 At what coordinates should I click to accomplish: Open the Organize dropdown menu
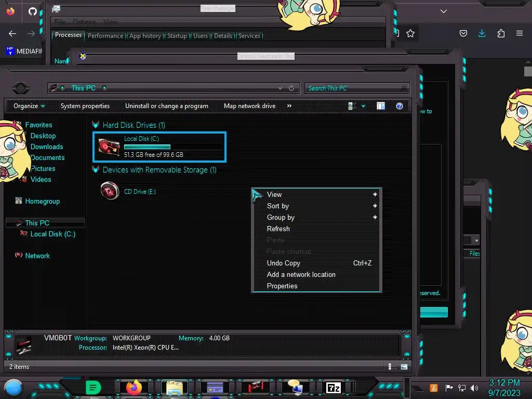point(29,106)
